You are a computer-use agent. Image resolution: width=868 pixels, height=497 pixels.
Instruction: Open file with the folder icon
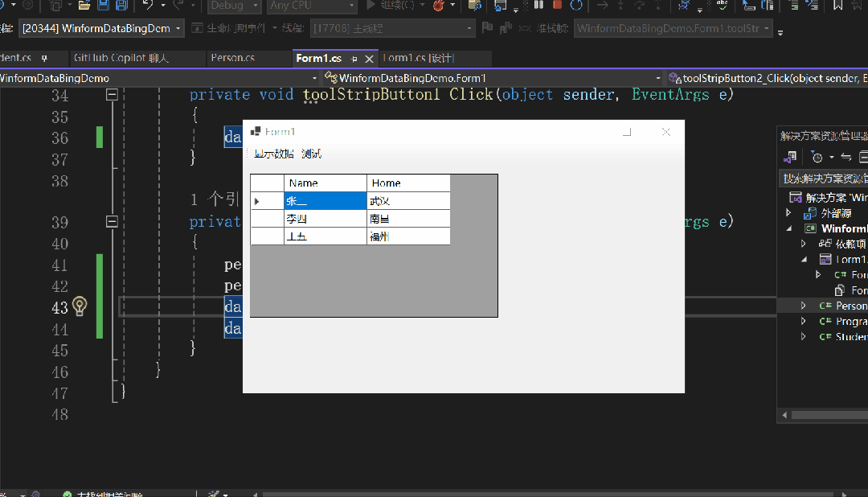click(84, 6)
